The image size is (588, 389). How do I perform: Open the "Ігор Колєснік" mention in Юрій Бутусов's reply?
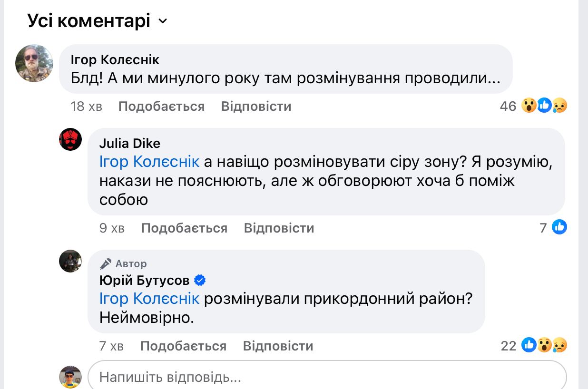(149, 299)
